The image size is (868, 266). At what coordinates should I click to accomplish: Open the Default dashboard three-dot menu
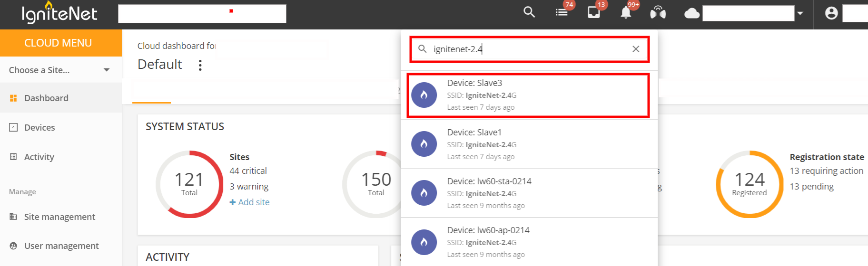[200, 65]
